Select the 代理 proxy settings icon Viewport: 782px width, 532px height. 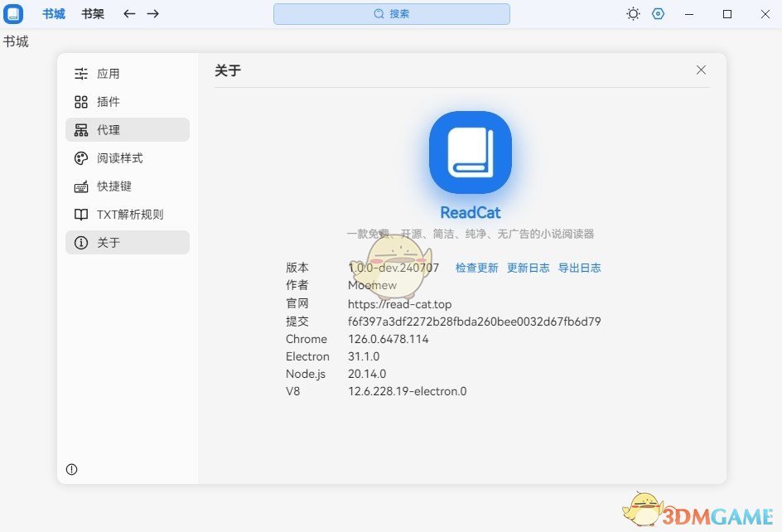click(81, 129)
